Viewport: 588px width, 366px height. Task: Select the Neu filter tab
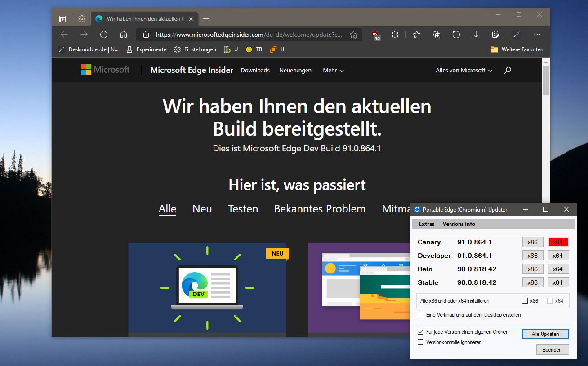click(202, 209)
